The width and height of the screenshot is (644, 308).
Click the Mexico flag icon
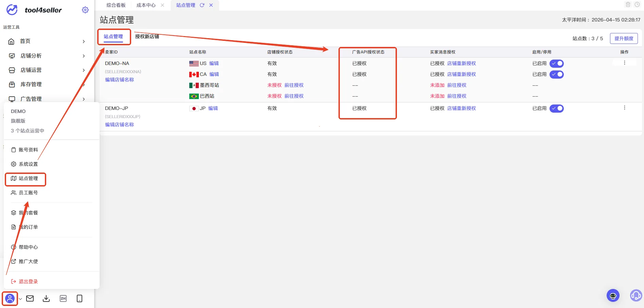[194, 85]
